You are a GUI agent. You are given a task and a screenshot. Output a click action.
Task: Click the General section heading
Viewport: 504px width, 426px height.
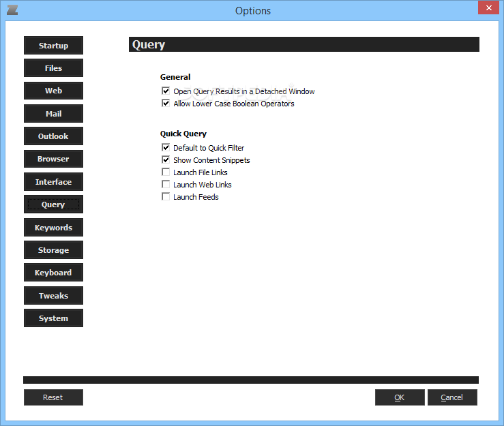click(x=175, y=77)
